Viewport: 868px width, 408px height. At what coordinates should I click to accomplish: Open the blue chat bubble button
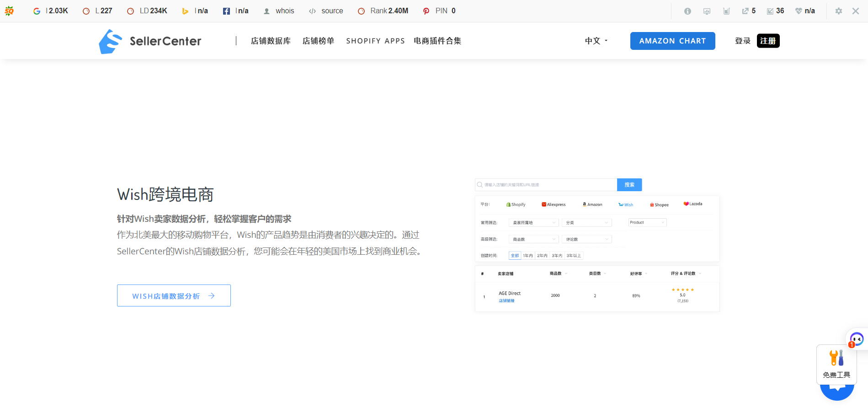coord(837,392)
